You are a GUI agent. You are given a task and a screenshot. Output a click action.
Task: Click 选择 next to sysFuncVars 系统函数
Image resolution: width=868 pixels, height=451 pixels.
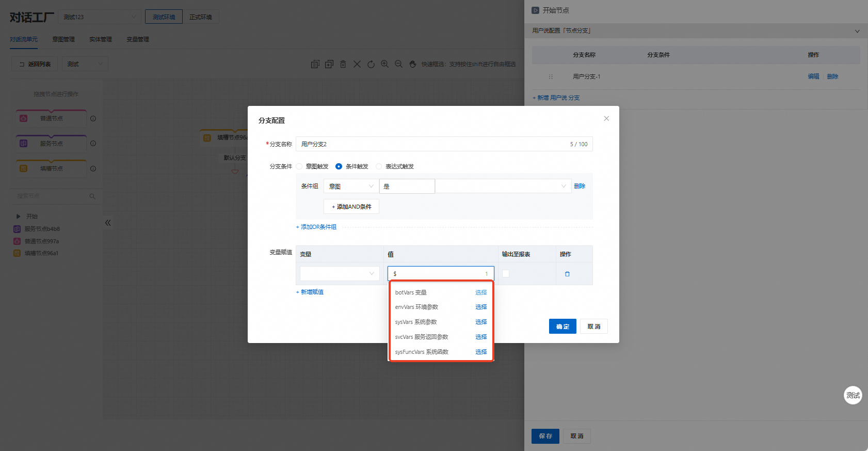481,352
